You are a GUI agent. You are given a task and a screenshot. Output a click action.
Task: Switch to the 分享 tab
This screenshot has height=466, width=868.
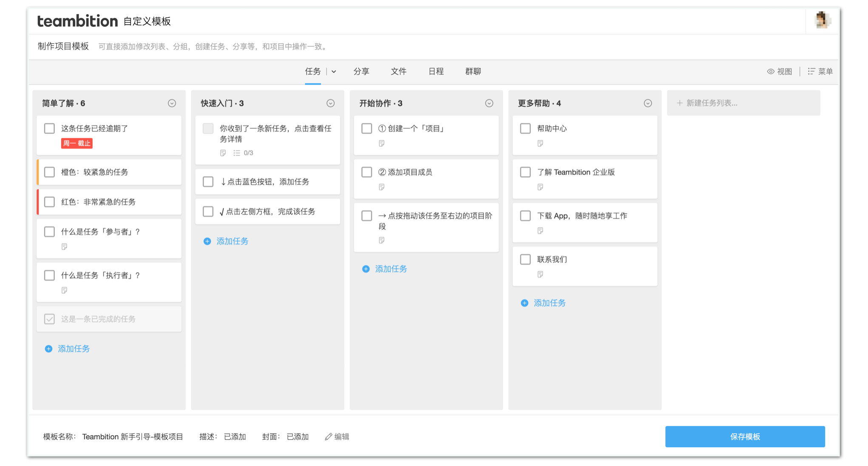[x=361, y=71]
